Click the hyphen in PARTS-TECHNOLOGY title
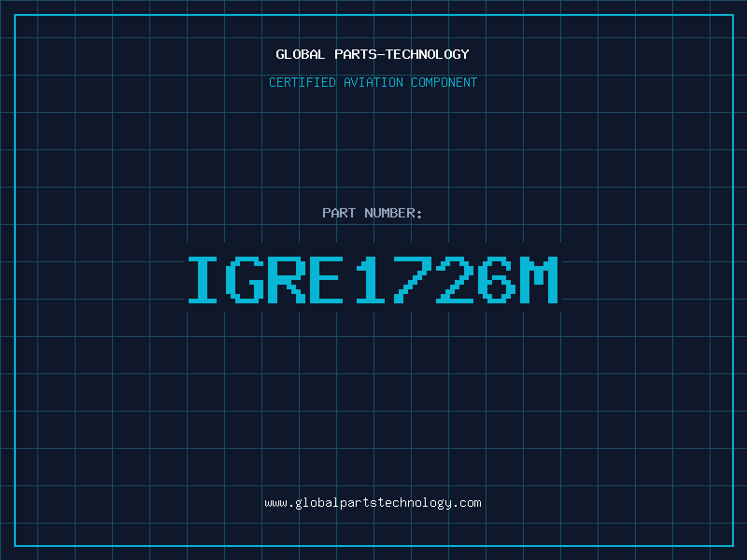Image resolution: width=747 pixels, height=560 pixels. pyautogui.click(x=381, y=55)
